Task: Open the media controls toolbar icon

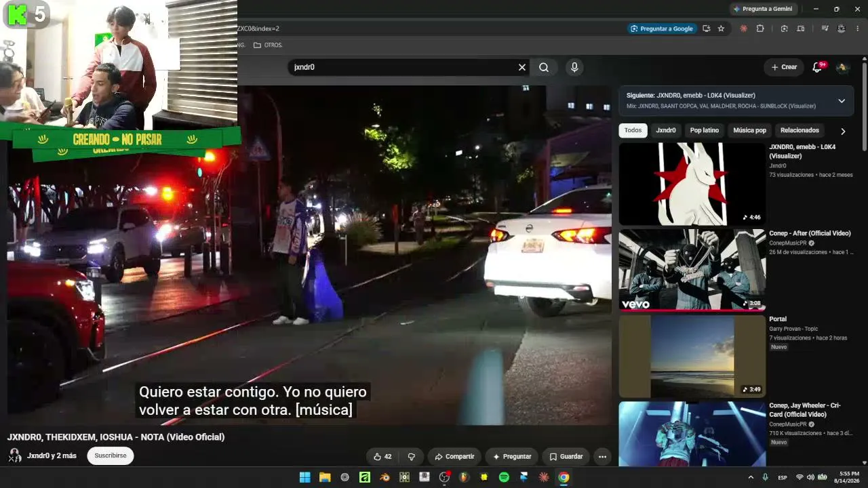Action: (825, 28)
